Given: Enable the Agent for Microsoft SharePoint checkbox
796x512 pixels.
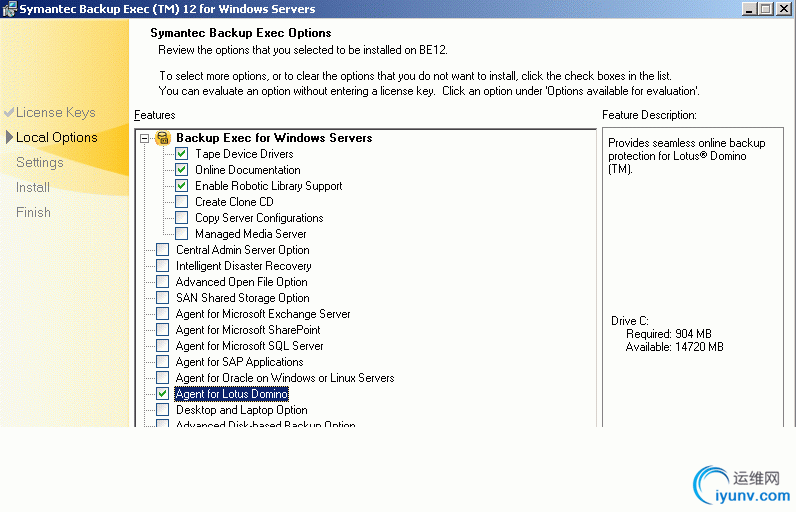Looking at the screenshot, I should pos(162,330).
